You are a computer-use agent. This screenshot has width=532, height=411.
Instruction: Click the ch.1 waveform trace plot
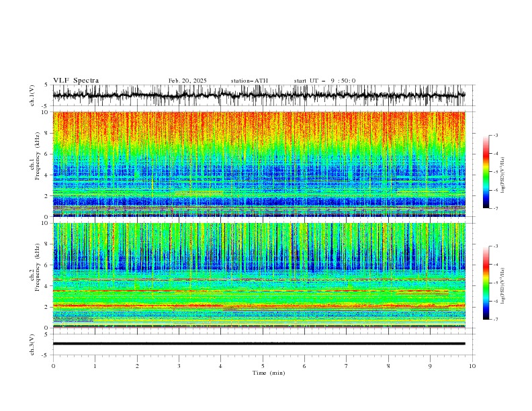pos(259,95)
